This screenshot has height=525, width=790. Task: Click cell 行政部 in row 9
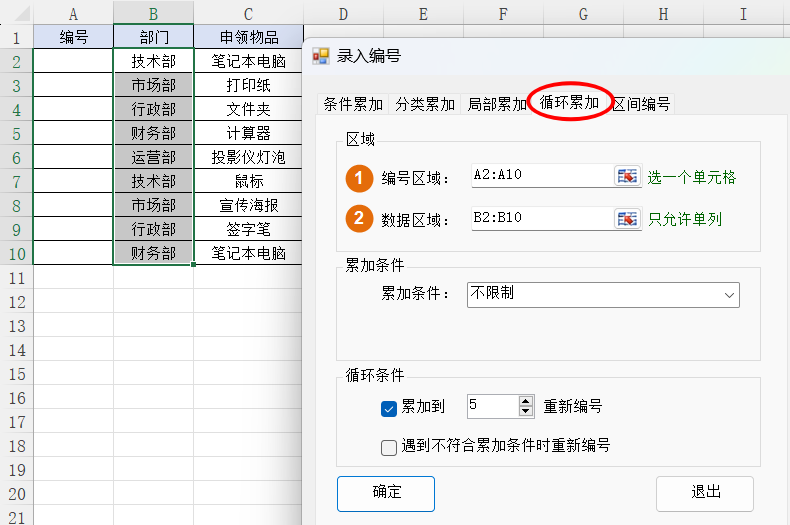154,229
